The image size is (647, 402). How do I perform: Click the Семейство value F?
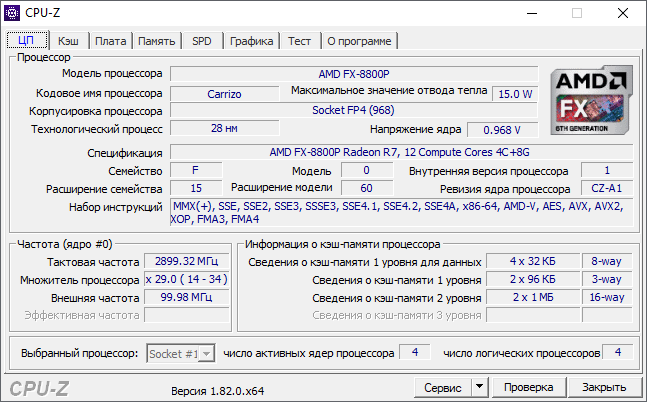pyautogui.click(x=196, y=170)
